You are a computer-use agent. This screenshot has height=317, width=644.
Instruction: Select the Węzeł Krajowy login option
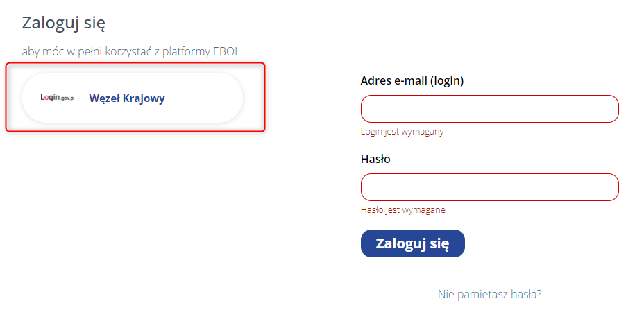click(133, 98)
